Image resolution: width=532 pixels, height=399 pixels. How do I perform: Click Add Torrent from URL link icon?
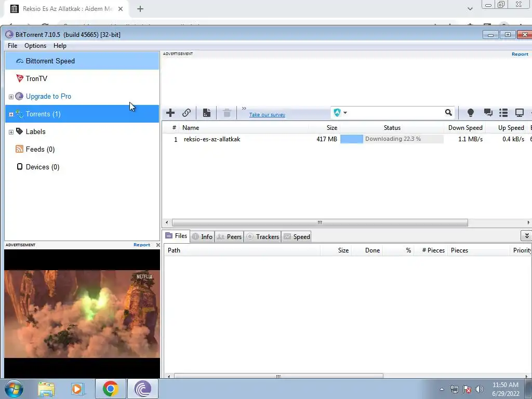pyautogui.click(x=187, y=113)
